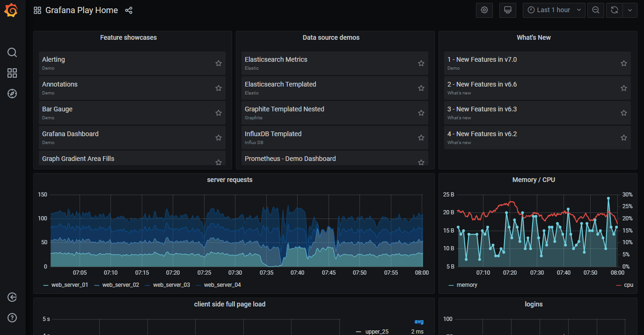Open Graphite Templated Nested dashboard

[335, 113]
